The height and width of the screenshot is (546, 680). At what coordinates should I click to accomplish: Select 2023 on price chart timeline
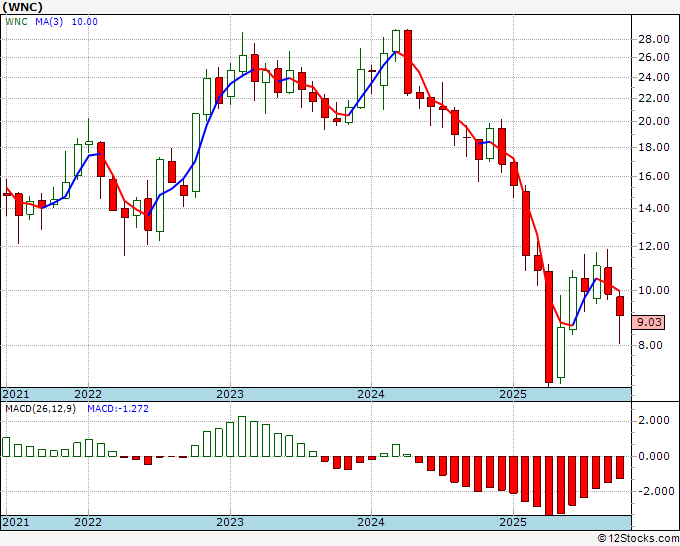point(230,394)
